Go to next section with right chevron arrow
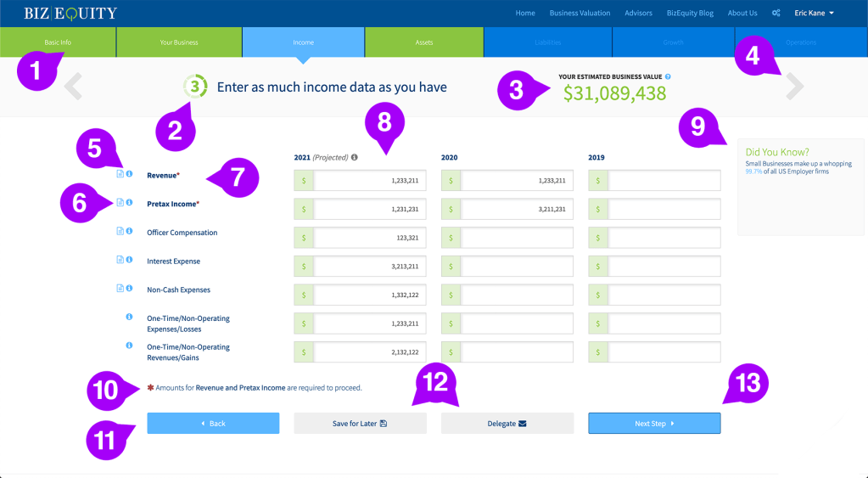This screenshot has height=478, width=868. (x=795, y=87)
